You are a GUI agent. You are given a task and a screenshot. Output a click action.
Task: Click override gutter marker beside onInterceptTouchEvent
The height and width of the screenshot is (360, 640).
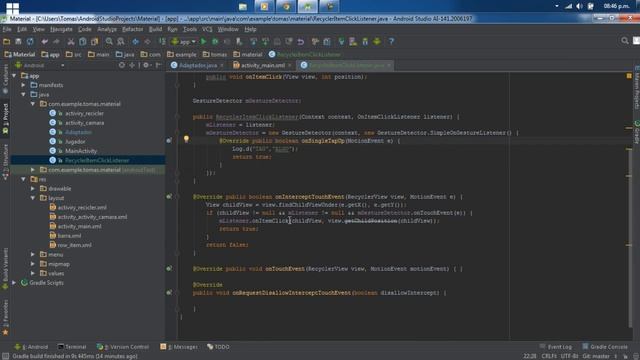point(169,197)
